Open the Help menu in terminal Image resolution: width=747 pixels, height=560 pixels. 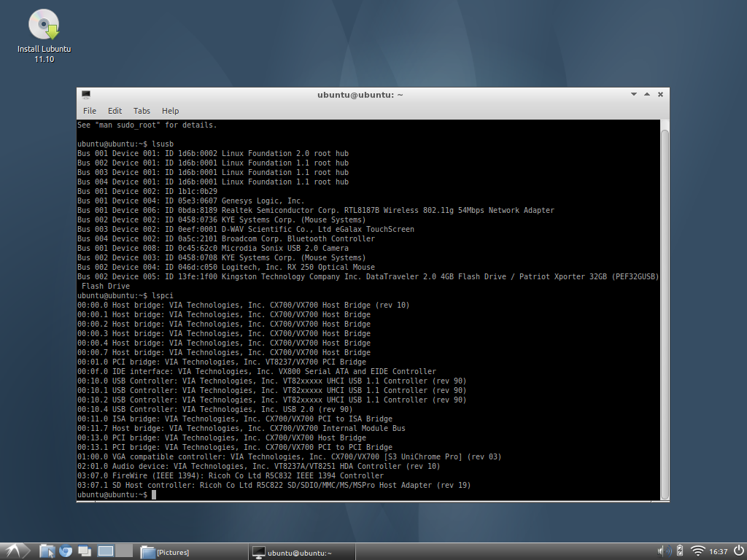coord(170,111)
